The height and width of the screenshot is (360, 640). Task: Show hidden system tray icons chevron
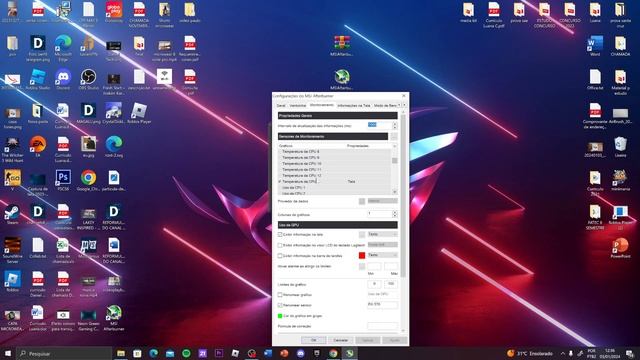563,353
